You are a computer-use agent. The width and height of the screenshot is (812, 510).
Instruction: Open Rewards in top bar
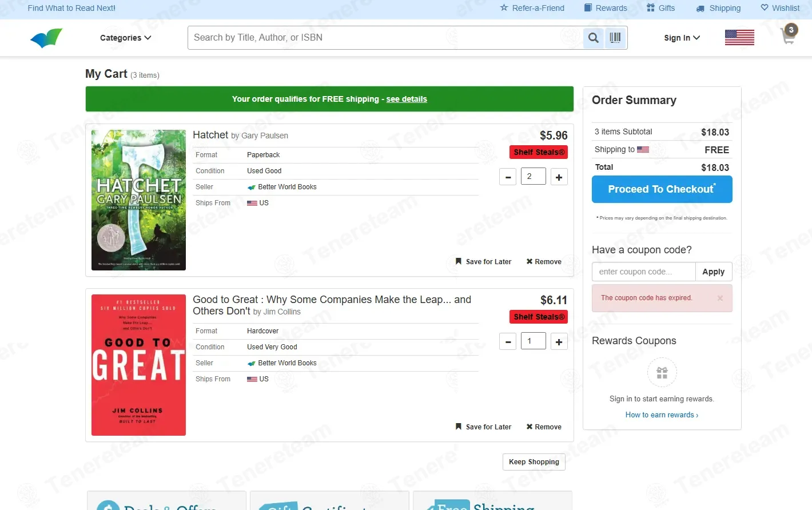tap(606, 8)
